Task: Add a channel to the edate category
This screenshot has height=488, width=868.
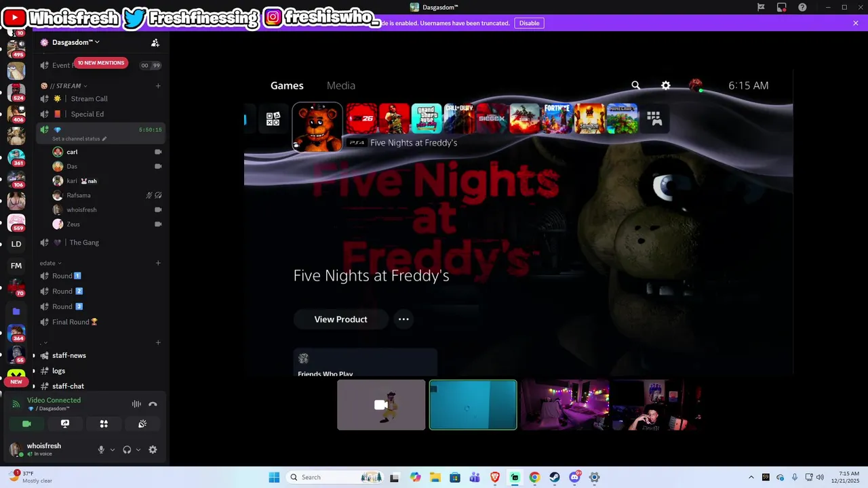Action: [158, 263]
